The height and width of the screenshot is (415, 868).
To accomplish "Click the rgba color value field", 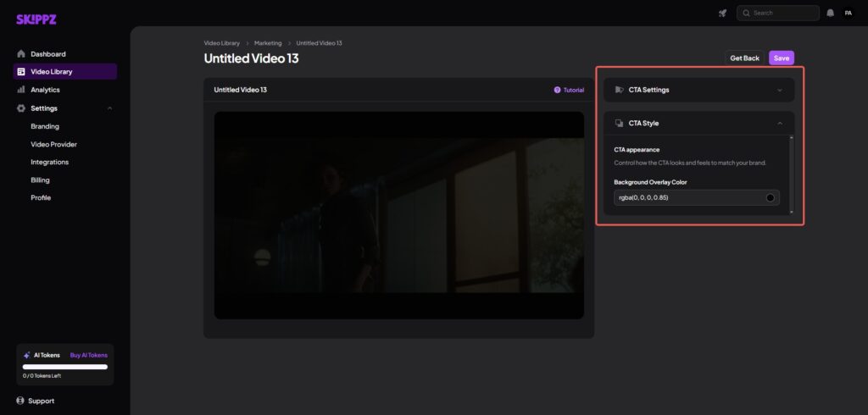I will (685, 197).
